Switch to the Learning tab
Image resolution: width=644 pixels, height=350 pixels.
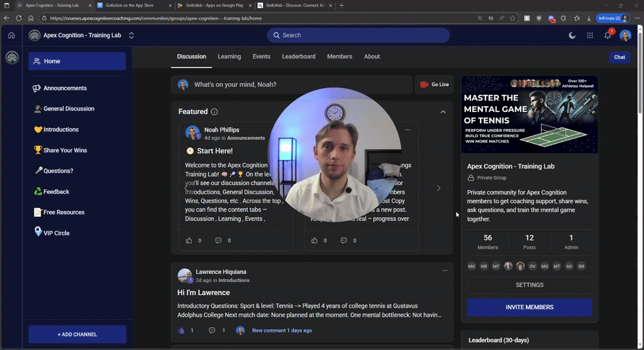229,57
